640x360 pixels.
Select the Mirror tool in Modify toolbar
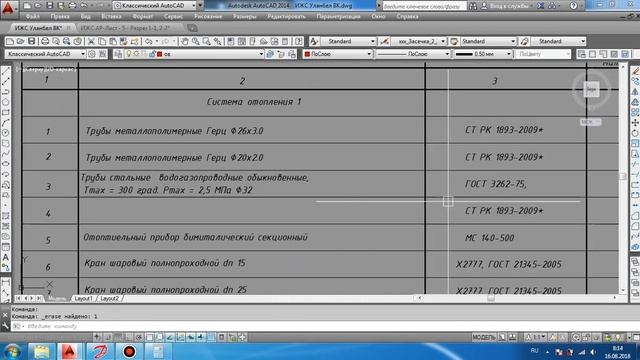pyautogui.click(x=635, y=92)
